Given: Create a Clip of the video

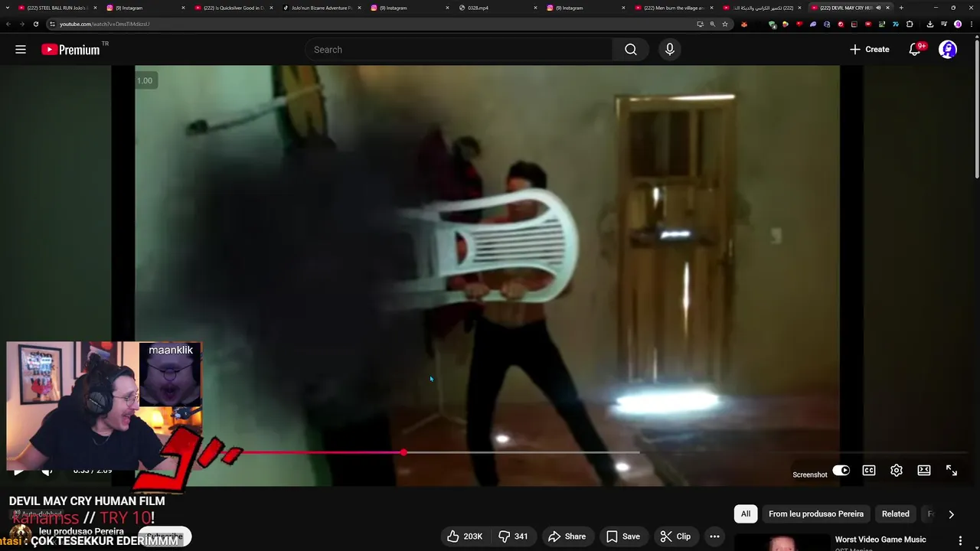Looking at the screenshot, I should click(675, 536).
